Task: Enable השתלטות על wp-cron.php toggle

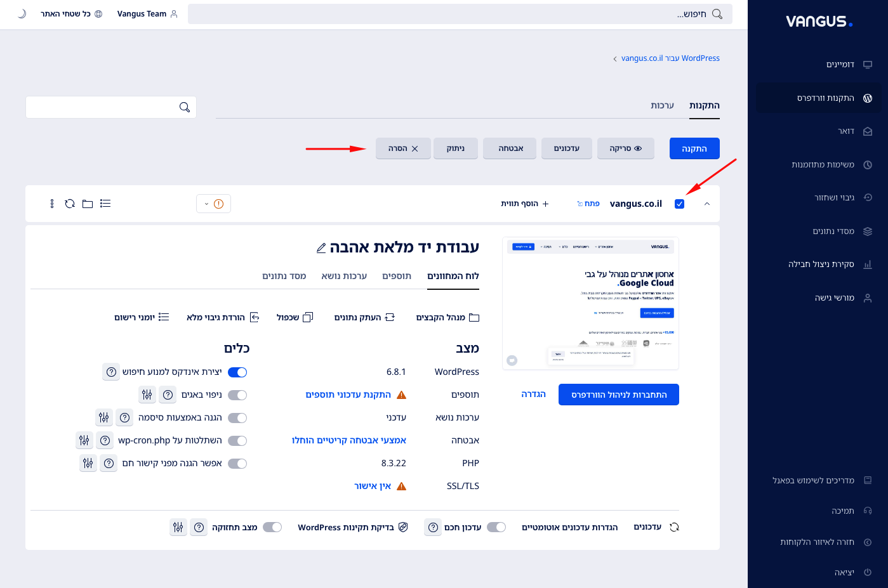Action: tap(237, 441)
